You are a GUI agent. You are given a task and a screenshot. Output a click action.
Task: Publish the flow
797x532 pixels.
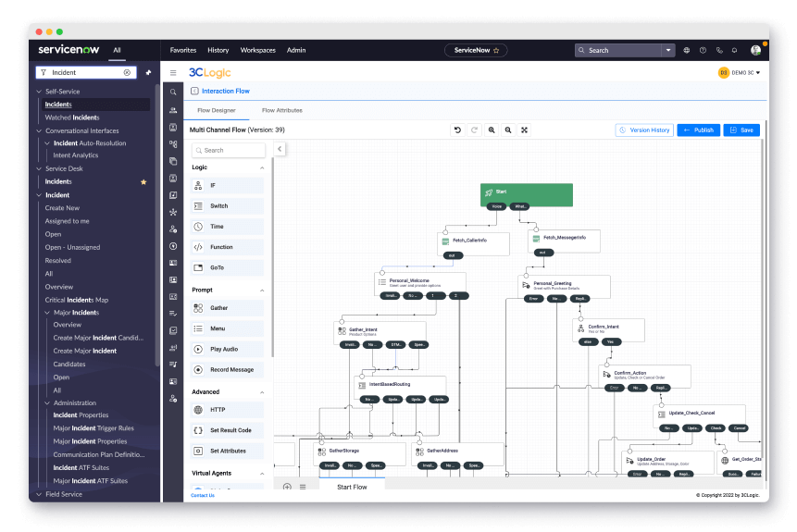pos(698,130)
